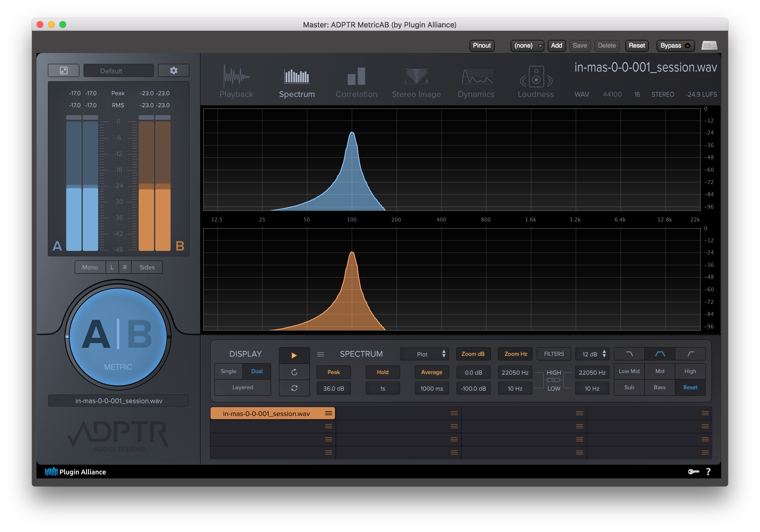Click the loop sync arrows icon
Image resolution: width=760 pixels, height=532 pixels.
pos(294,388)
